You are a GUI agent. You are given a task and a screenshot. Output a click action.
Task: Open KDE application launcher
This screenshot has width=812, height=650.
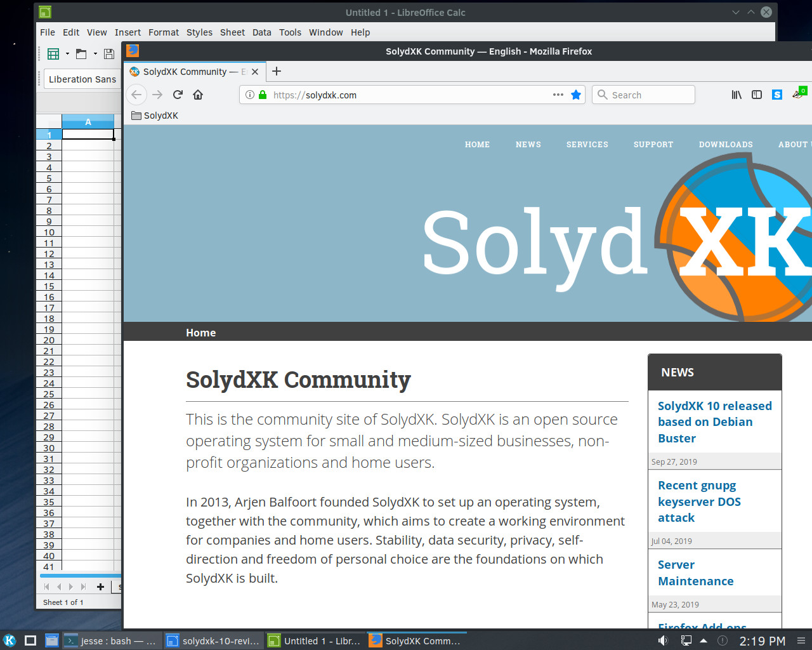tap(10, 640)
